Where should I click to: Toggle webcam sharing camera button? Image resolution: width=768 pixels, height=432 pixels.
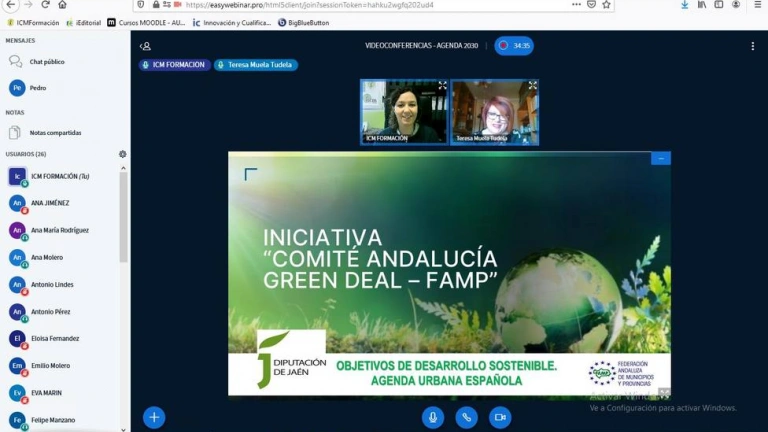(500, 417)
